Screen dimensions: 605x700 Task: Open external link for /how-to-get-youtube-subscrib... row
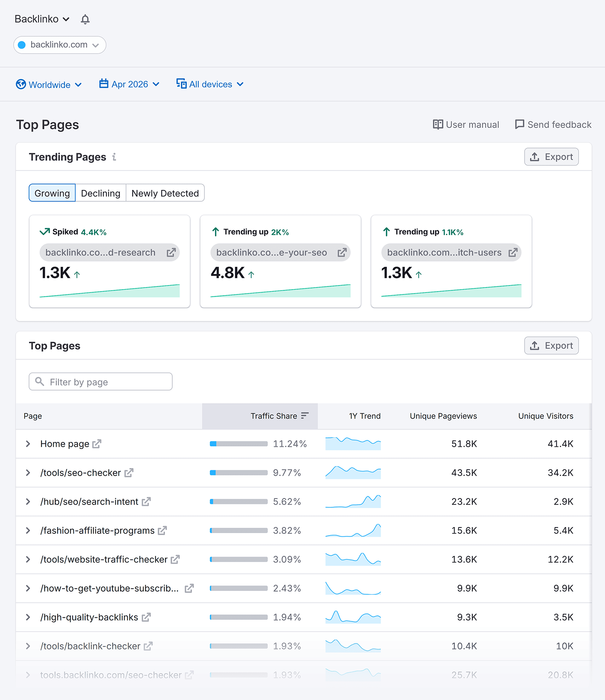189,589
